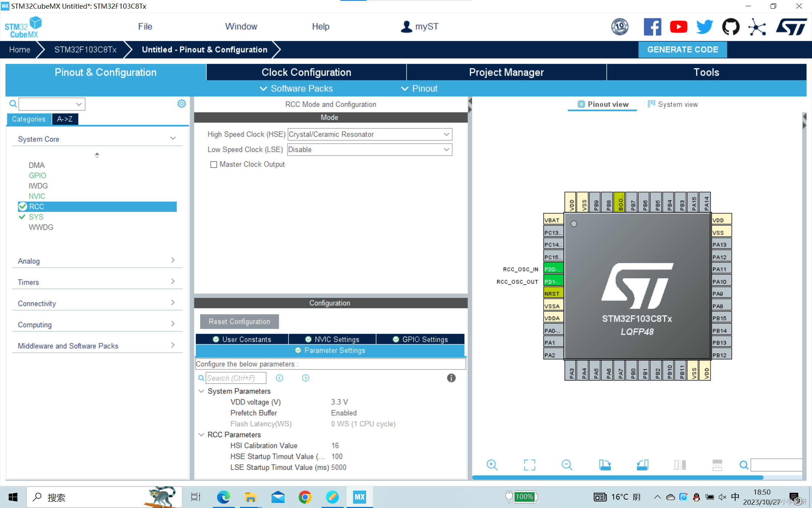Open High Speed Clock (HSE) dropdown
The height and width of the screenshot is (508, 812).
[370, 134]
